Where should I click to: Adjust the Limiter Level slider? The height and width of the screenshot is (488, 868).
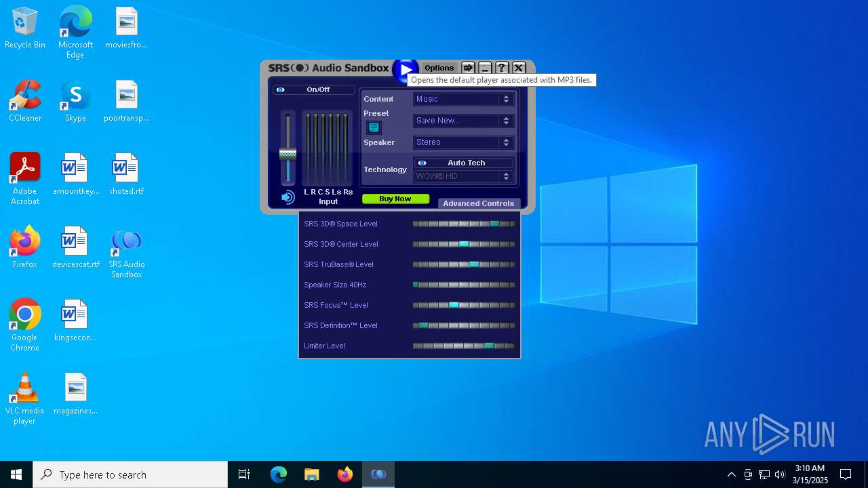[x=464, y=346]
